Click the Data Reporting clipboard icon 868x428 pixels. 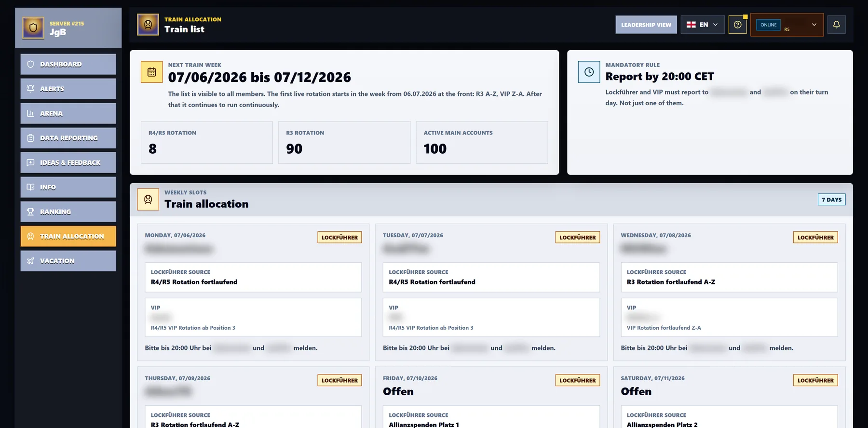[30, 138]
